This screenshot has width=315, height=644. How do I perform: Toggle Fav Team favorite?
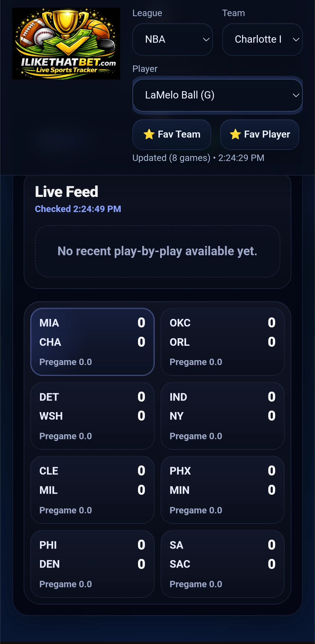pyautogui.click(x=171, y=134)
